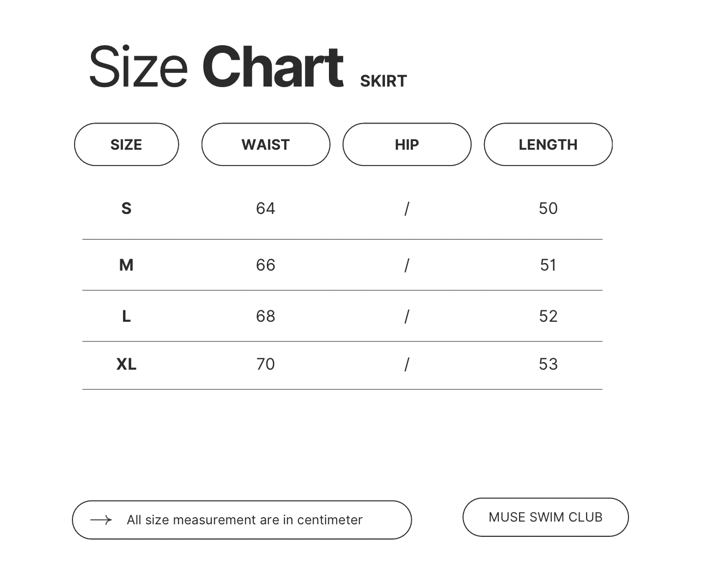Click the MUSE SWIM CLUB button

[545, 517]
